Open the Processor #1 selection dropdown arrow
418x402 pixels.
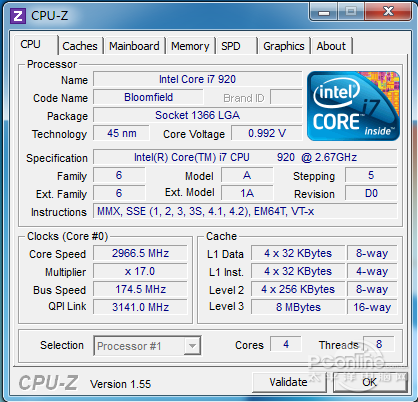(x=192, y=346)
